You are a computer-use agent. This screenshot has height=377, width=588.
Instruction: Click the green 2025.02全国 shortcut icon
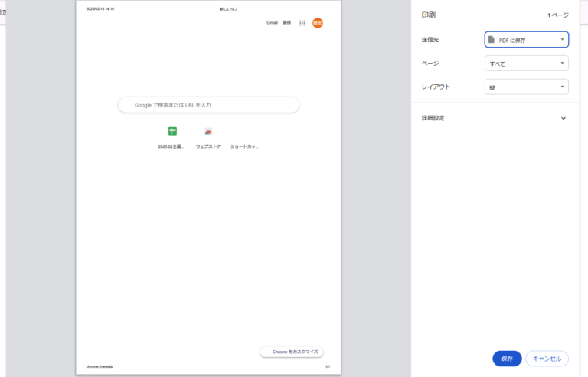[x=172, y=131]
